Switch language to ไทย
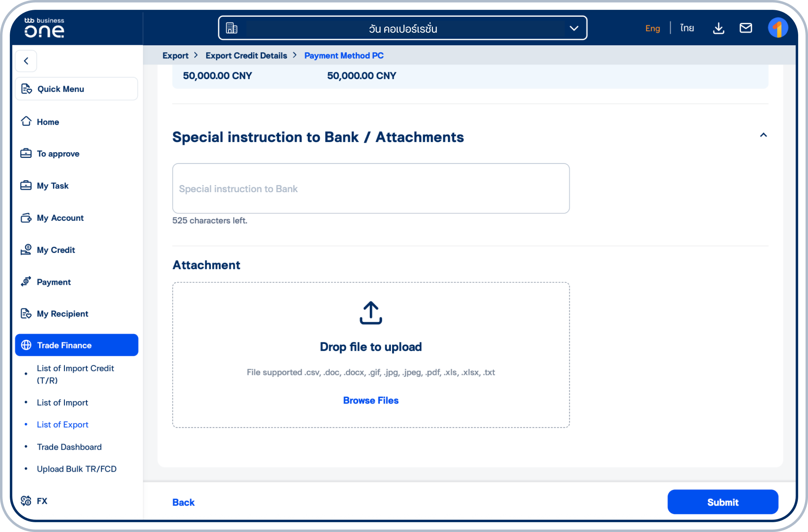 pos(686,28)
